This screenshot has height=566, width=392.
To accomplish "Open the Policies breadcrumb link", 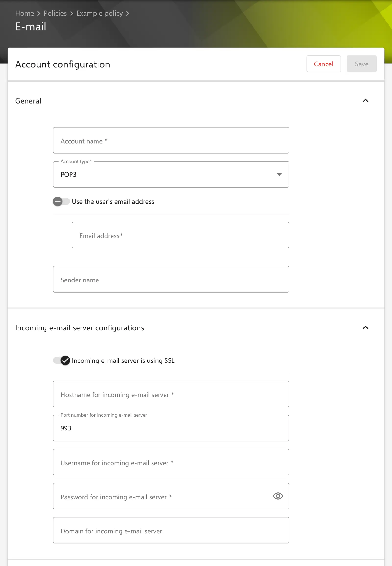I will pyautogui.click(x=55, y=13).
